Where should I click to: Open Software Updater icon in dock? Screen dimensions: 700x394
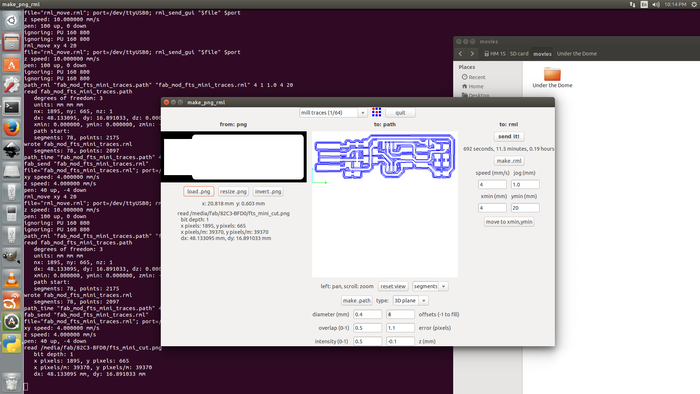(12, 322)
